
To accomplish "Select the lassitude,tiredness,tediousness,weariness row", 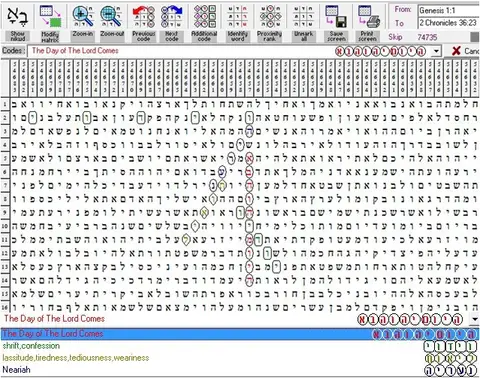I will click(240, 358).
